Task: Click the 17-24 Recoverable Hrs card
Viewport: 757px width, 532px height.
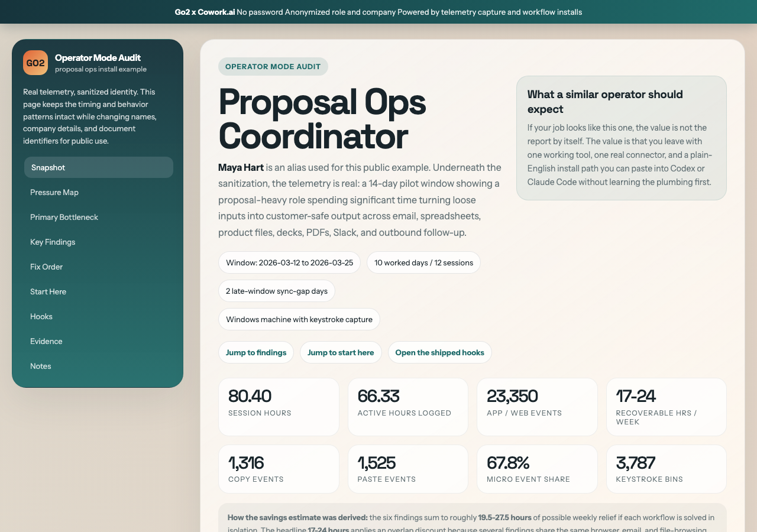Action: [x=667, y=407]
